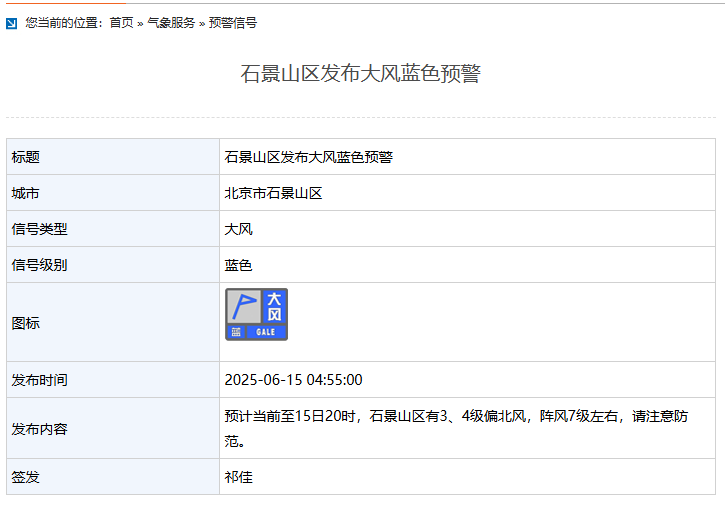The height and width of the screenshot is (509, 725).
Task: Click the blue GALE warning signal icon
Action: pos(256,314)
